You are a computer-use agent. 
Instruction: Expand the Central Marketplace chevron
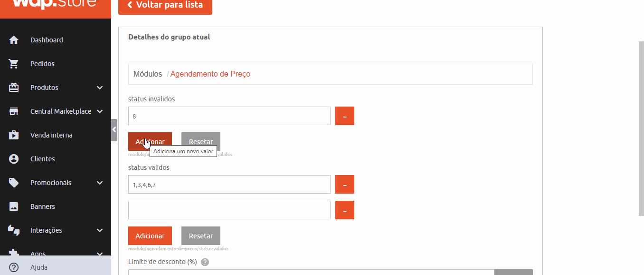[100, 111]
